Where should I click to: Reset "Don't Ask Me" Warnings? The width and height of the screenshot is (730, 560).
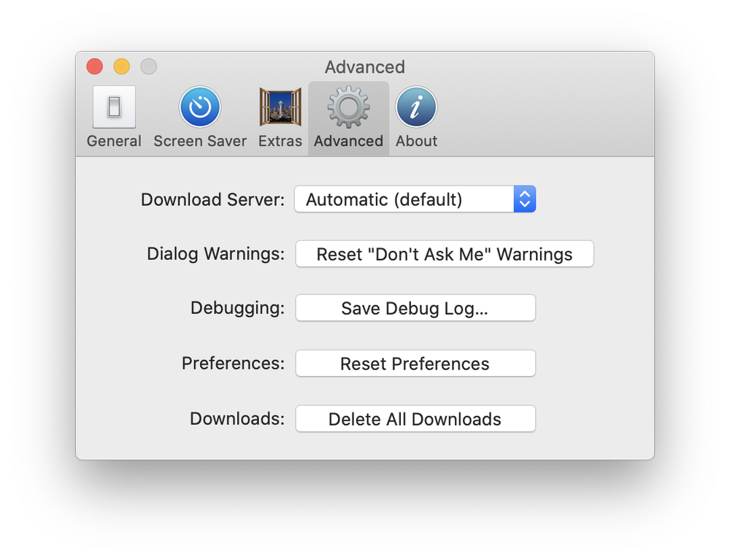[445, 254]
